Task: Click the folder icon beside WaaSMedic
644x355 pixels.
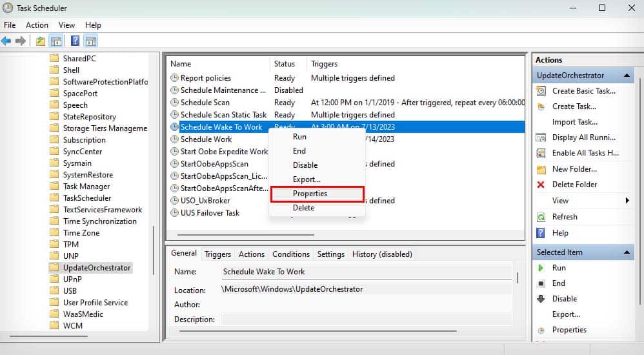Action: point(54,314)
